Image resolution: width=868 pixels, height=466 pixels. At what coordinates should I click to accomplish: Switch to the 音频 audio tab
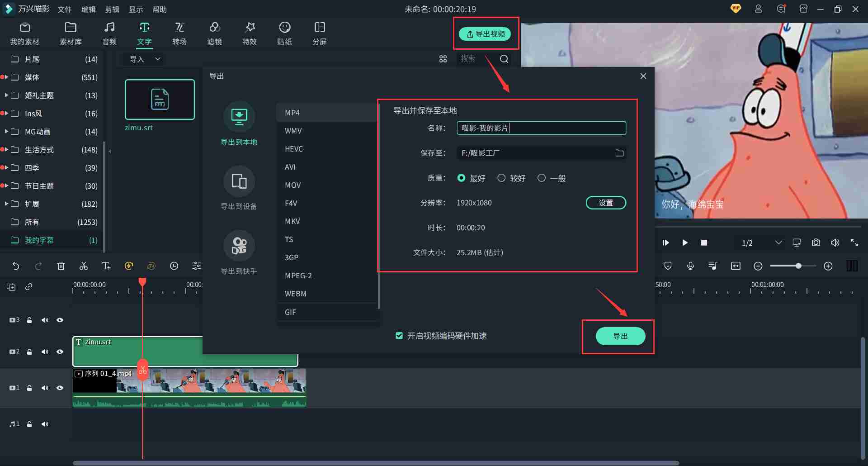click(x=109, y=34)
